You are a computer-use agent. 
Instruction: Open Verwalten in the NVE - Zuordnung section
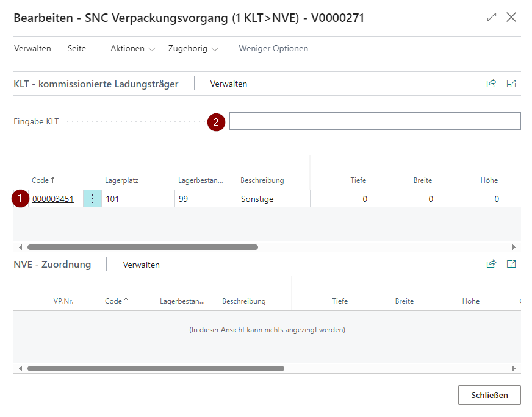141,265
